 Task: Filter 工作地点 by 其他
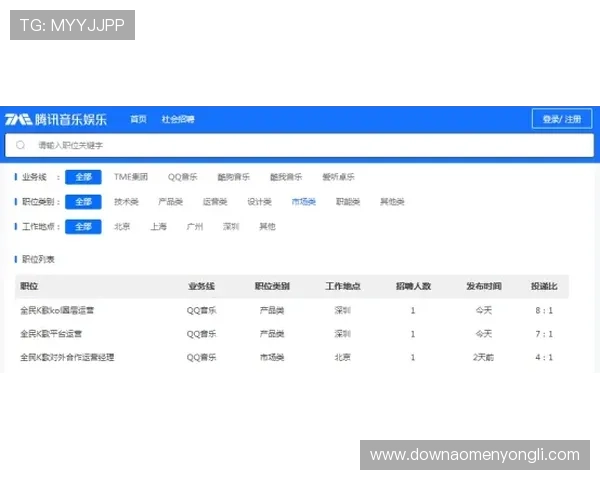267,227
